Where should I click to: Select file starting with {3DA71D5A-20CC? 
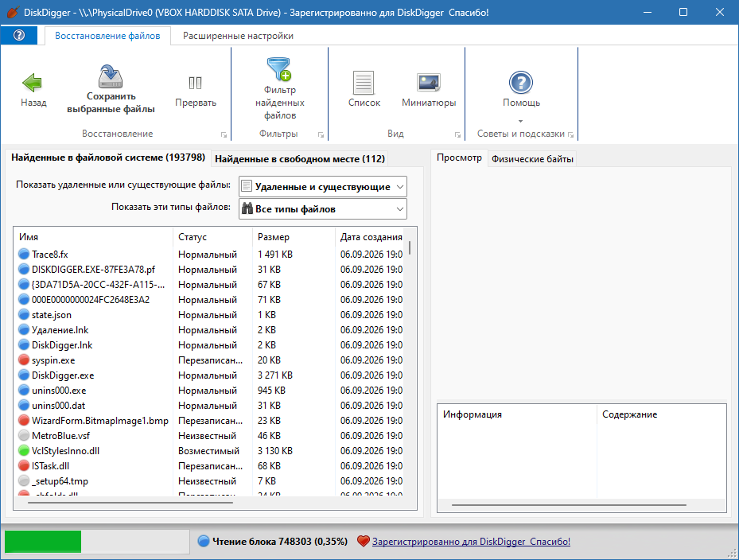pyautogui.click(x=98, y=285)
